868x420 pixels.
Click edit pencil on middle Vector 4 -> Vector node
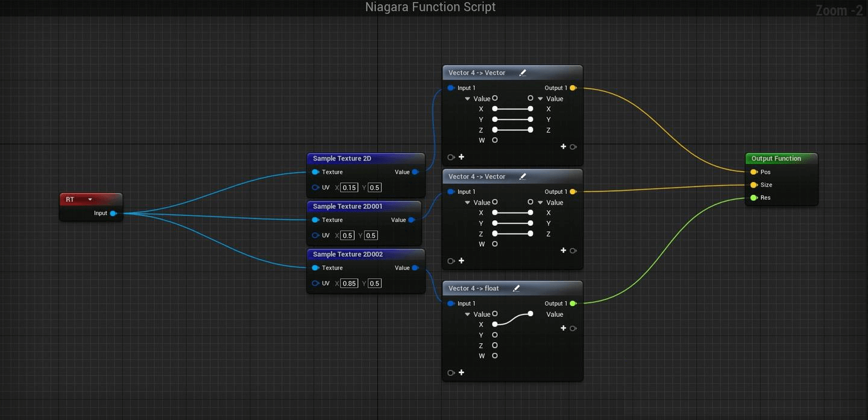click(523, 177)
